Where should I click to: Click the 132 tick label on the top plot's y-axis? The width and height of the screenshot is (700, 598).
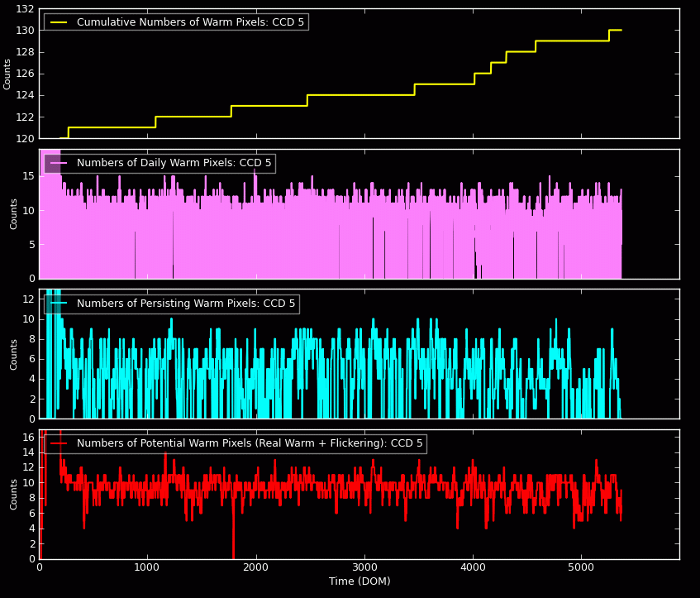[x=25, y=9]
